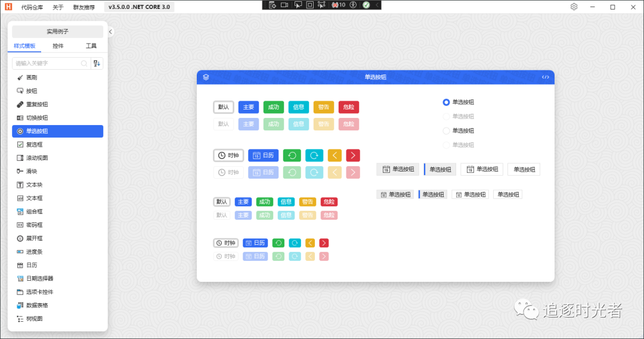Click the large enabled red right arrow button
Image resolution: width=644 pixels, height=339 pixels.
(353, 155)
